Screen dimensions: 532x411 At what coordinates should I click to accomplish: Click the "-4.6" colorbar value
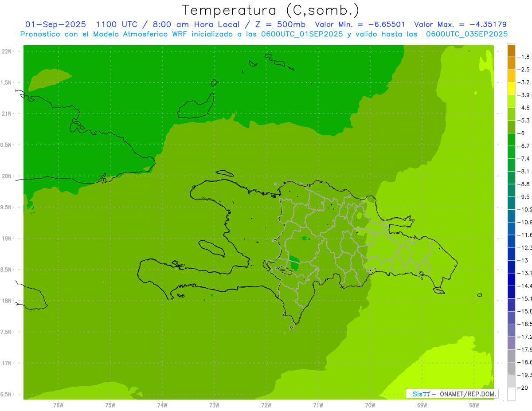coord(524,108)
